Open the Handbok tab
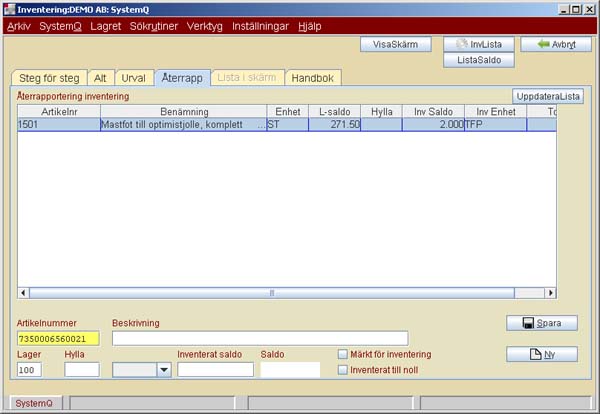 315,78
